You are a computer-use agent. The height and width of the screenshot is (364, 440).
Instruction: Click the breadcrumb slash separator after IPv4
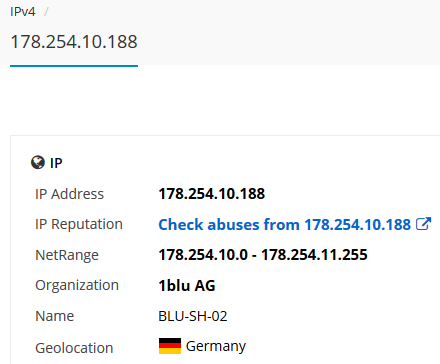tap(47, 12)
